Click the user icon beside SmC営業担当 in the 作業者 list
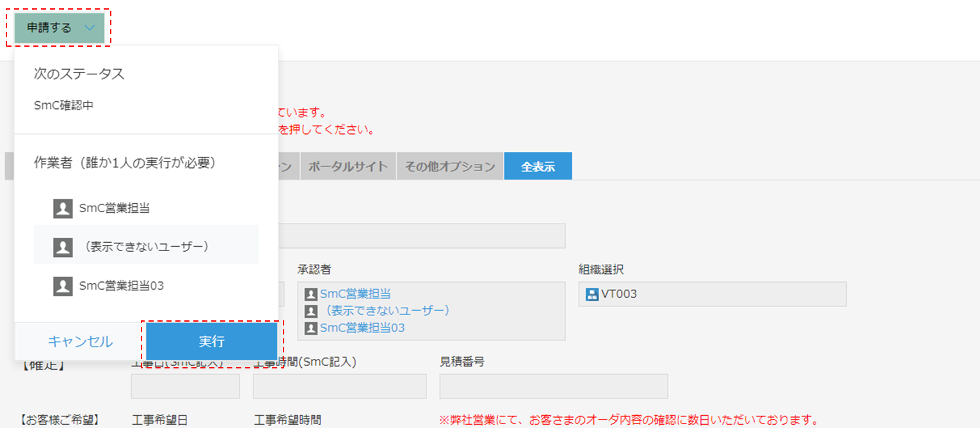The image size is (980, 428). pos(63,208)
